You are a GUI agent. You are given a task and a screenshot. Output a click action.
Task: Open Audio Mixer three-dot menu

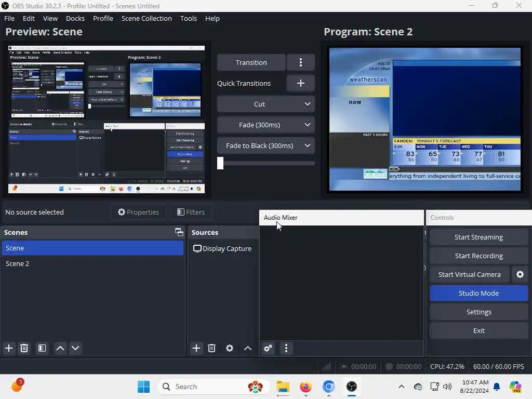[x=286, y=348]
